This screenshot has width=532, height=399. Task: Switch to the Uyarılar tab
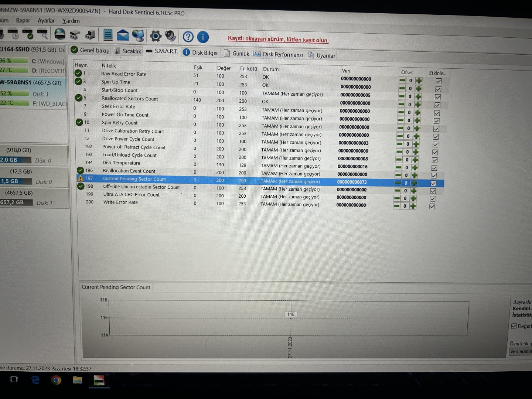click(322, 55)
